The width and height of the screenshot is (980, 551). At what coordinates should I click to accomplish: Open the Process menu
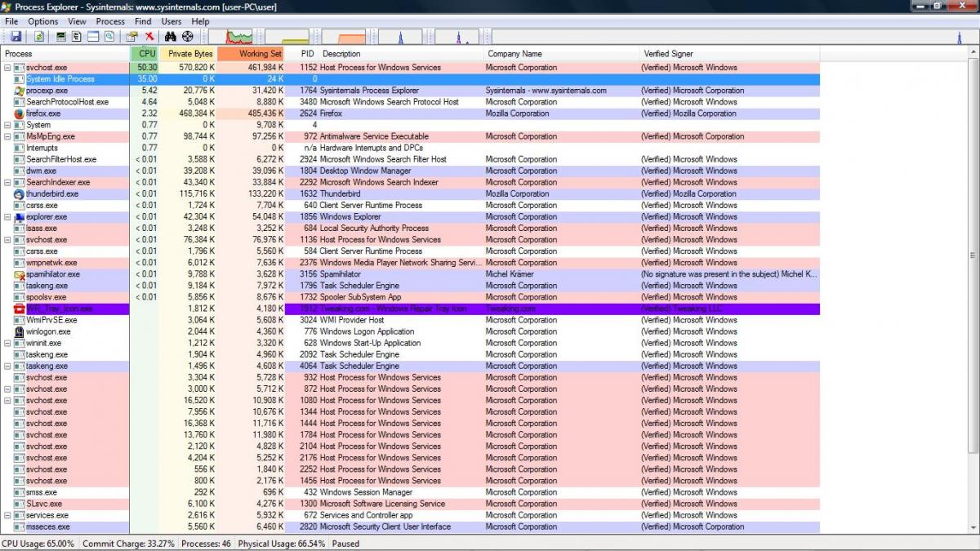pos(110,21)
